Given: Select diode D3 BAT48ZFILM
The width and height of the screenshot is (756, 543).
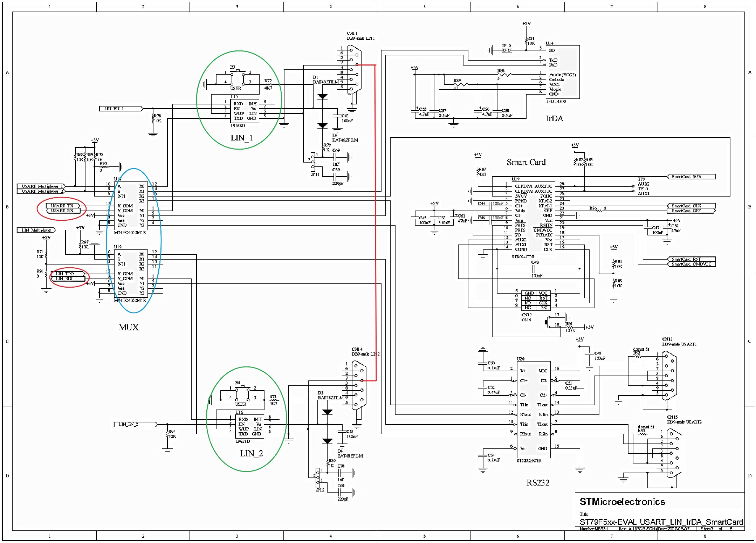Looking at the screenshot, I should [x=322, y=125].
